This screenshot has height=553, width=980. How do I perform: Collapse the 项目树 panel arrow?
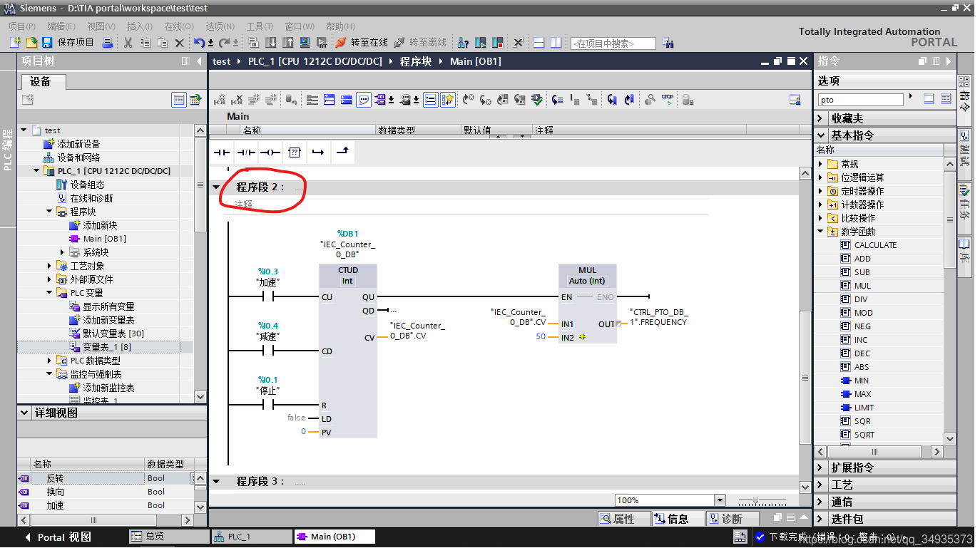[199, 61]
